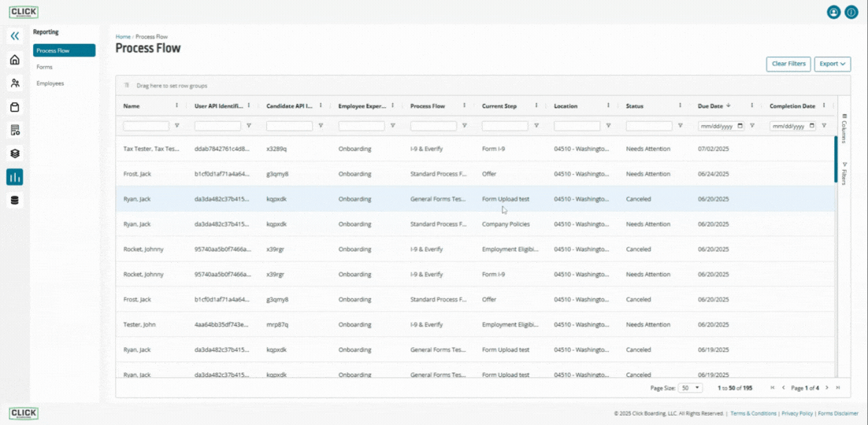This screenshot has height=425, width=868.
Task: Open the Export dropdown
Action: (x=833, y=65)
